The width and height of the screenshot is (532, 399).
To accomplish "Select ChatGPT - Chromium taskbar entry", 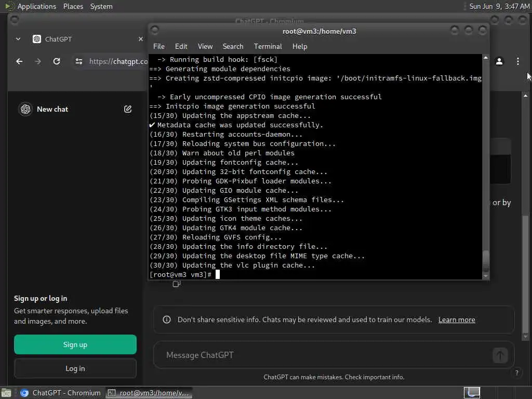I will tap(60, 393).
